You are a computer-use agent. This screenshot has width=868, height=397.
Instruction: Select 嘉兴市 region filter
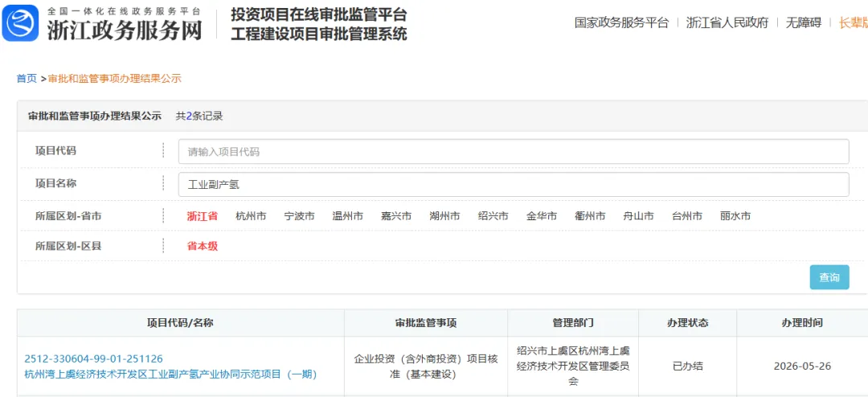click(x=396, y=216)
